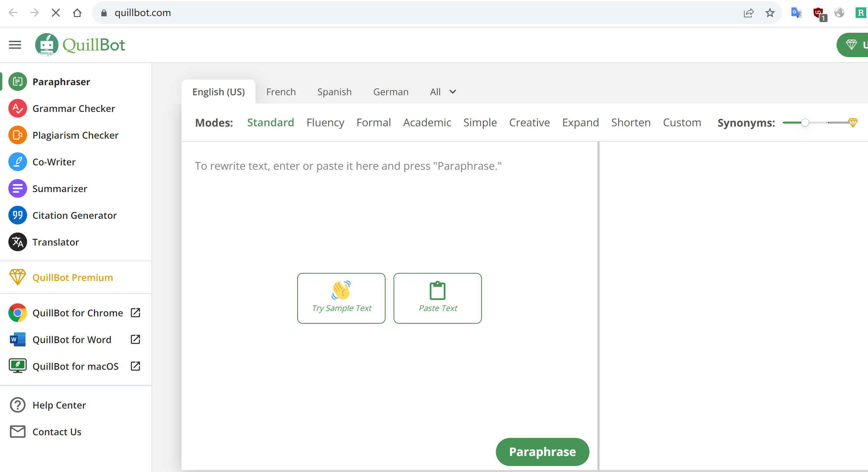Image resolution: width=868 pixels, height=472 pixels.
Task: Click the hamburger menu icon
Action: pos(15,45)
